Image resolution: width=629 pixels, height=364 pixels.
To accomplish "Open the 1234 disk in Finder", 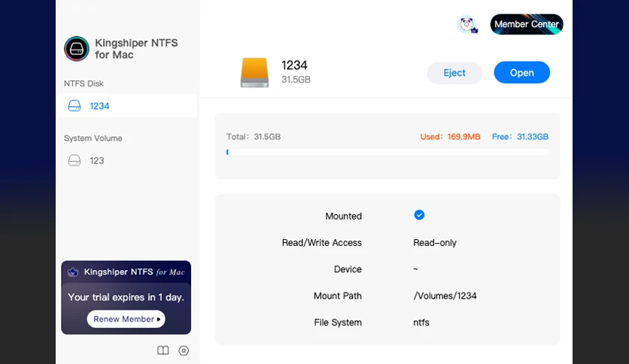I will click(x=522, y=72).
